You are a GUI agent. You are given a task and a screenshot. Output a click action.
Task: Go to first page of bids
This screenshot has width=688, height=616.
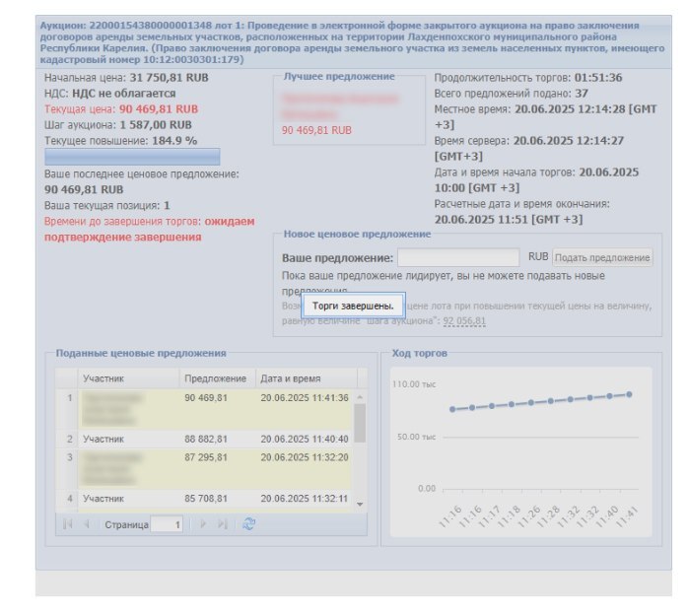(68, 524)
